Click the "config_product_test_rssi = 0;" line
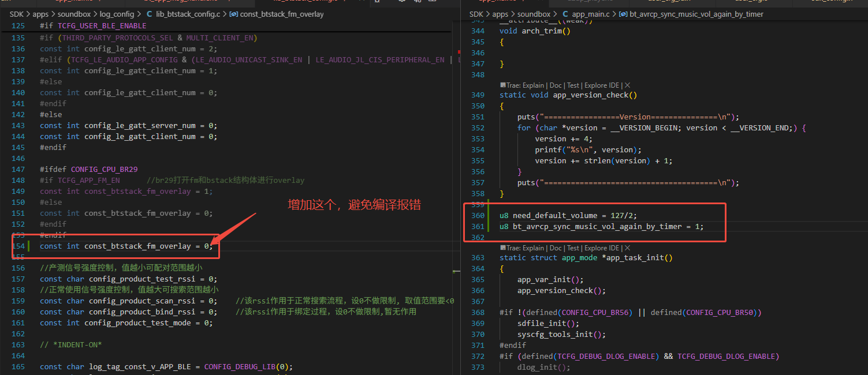Screen dimensions: 868x375 (129, 279)
